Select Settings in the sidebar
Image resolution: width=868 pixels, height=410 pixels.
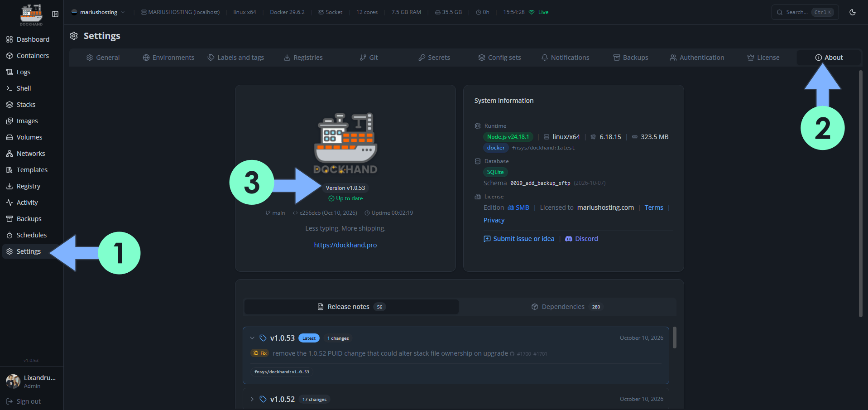(x=32, y=251)
